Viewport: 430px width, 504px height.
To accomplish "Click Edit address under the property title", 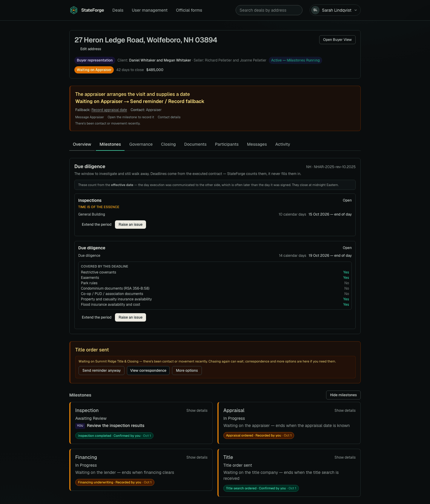I will pos(90,49).
